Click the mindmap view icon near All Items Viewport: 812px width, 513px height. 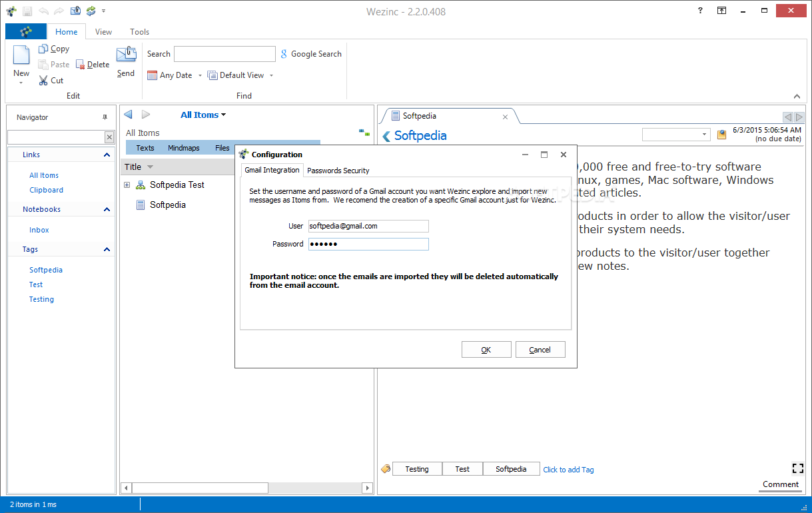(x=364, y=133)
